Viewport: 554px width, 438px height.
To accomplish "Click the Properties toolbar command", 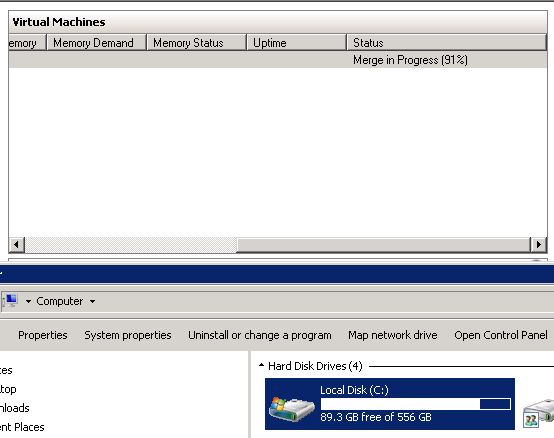I will point(43,335).
